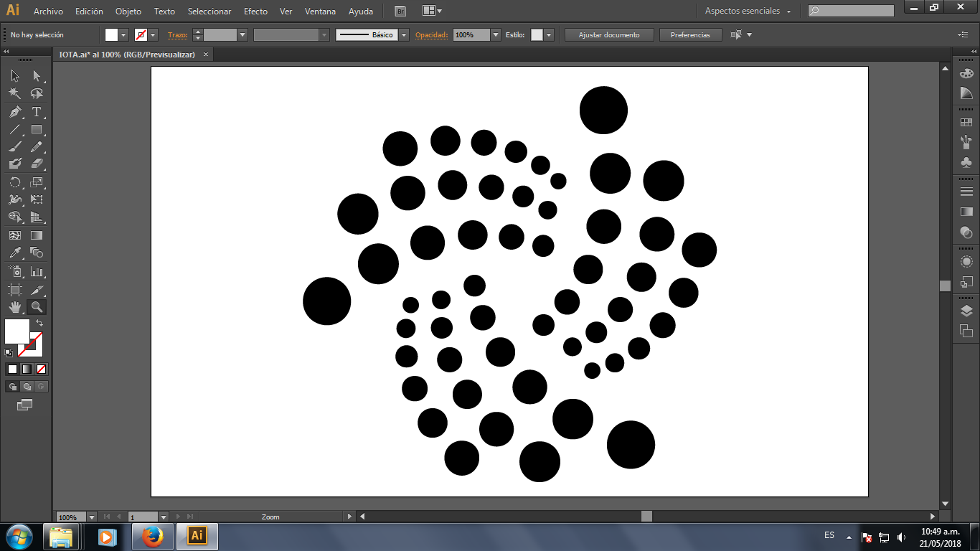Image resolution: width=980 pixels, height=551 pixels.
Task: Select the Hand tool
Action: 15,307
